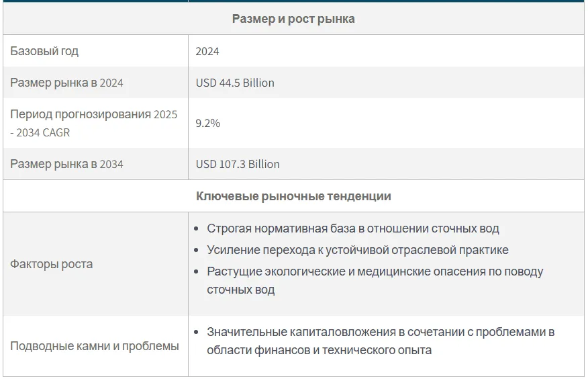Select the 'Период прогнозирования 2025 - 2034 CAGR' label
The height and width of the screenshot is (381, 588).
click(x=93, y=124)
